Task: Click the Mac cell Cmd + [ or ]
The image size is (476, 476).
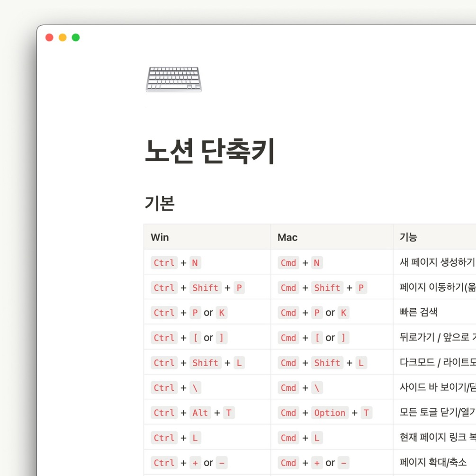Action: pyautogui.click(x=332, y=337)
